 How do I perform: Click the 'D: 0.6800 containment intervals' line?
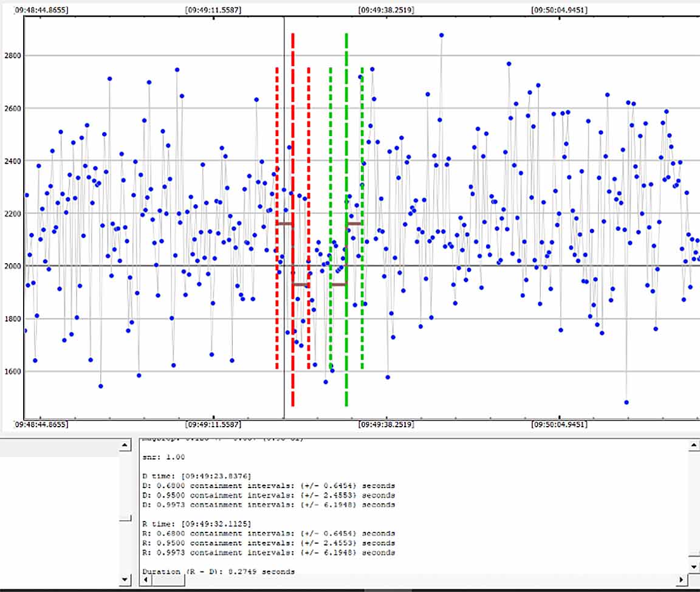tap(269, 486)
